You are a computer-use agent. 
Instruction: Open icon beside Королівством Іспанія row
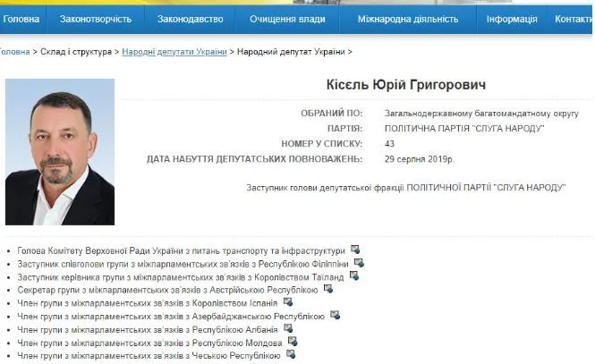coord(288,301)
